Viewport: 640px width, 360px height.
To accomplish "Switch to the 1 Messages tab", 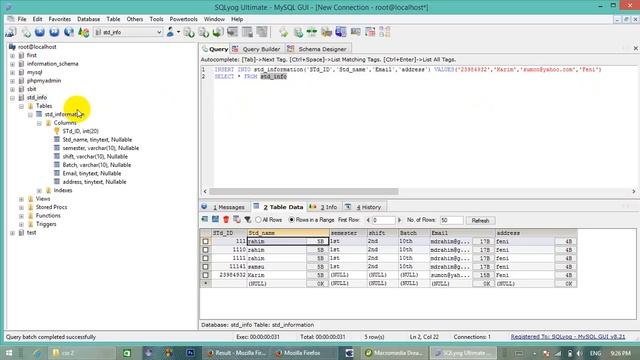I will click(x=224, y=207).
